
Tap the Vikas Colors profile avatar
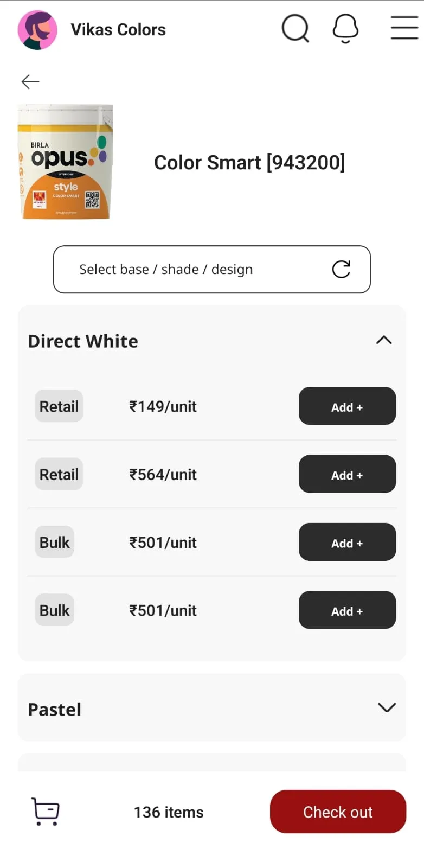37,30
